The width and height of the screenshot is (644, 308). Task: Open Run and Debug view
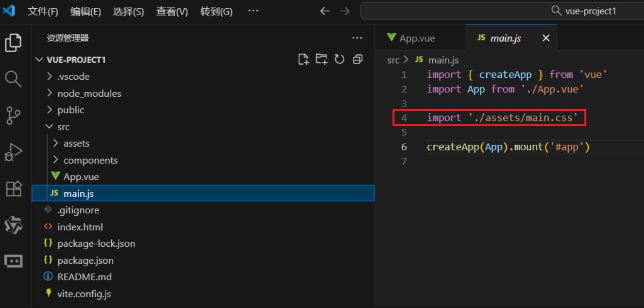(14, 152)
